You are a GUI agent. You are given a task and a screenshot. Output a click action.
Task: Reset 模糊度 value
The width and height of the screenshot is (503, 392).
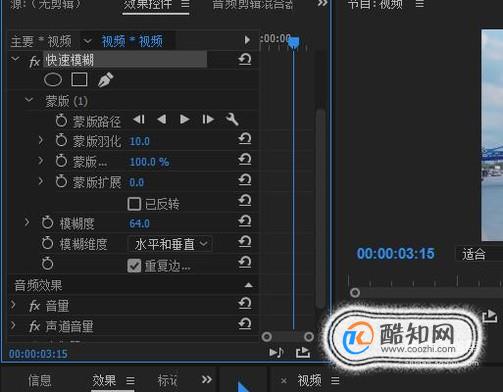pyautogui.click(x=245, y=221)
